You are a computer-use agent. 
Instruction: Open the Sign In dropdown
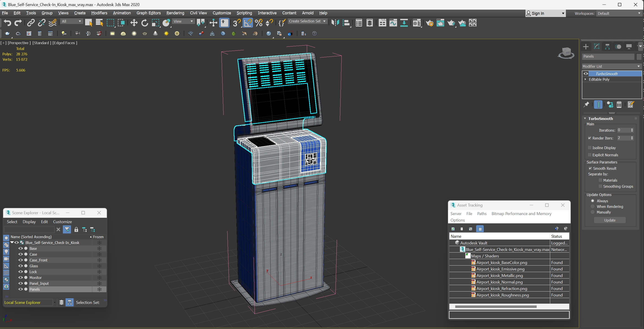point(545,13)
